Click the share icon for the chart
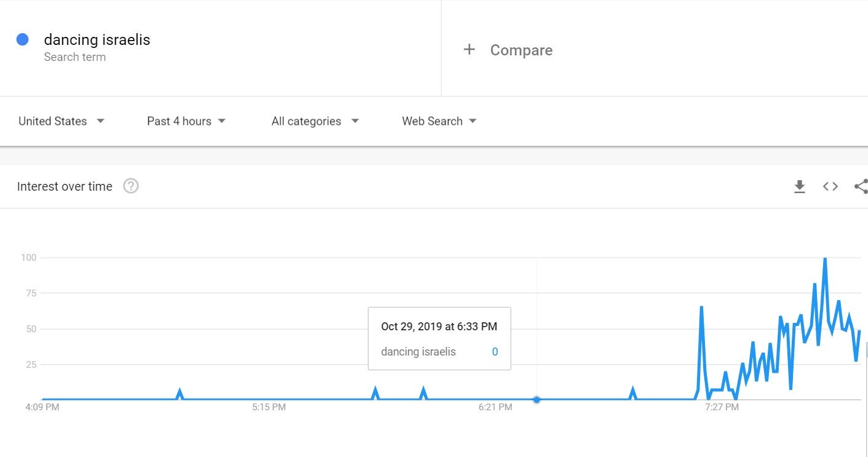868x457 pixels. point(861,186)
